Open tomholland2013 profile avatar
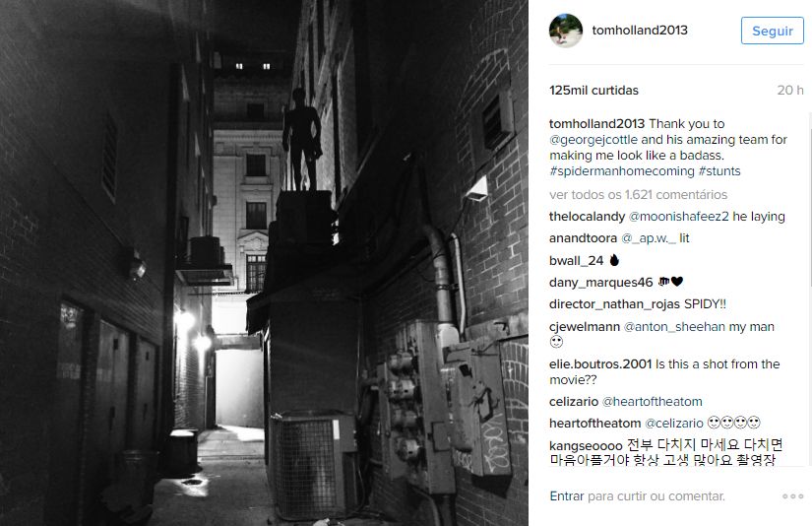 [566, 31]
